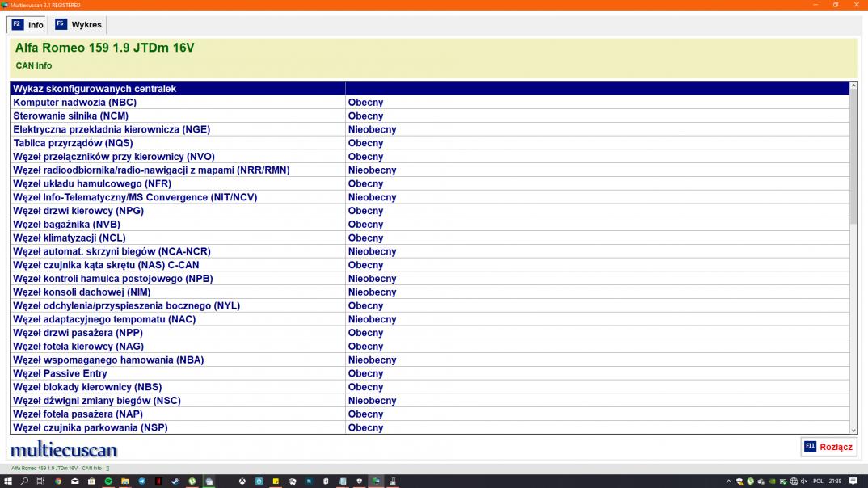The image size is (868, 488).
Task: Click the F11 icon on Rozłącz button
Action: pyautogui.click(x=810, y=446)
